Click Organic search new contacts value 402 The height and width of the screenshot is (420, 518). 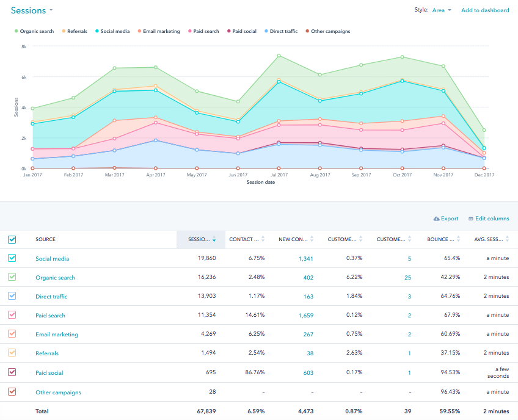[308, 278]
